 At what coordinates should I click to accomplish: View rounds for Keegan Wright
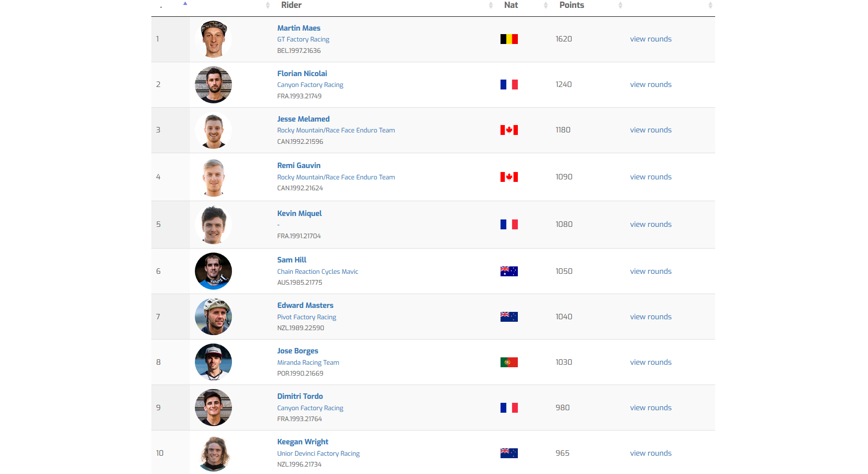[650, 453]
